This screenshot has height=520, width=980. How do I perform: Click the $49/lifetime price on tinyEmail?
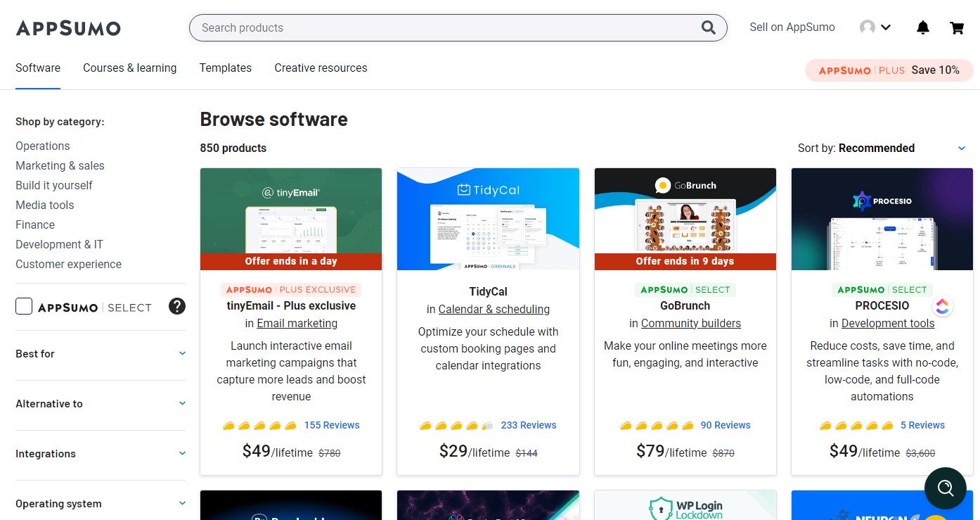coord(278,452)
